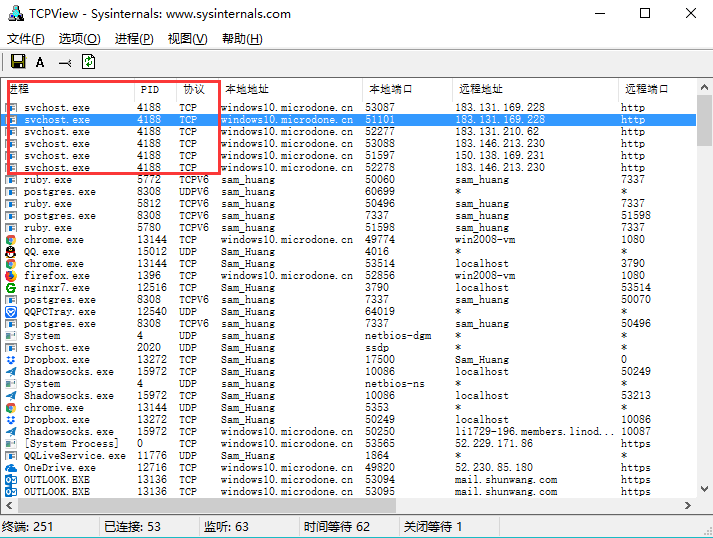Click remote address 52.229.171.86

494,443
